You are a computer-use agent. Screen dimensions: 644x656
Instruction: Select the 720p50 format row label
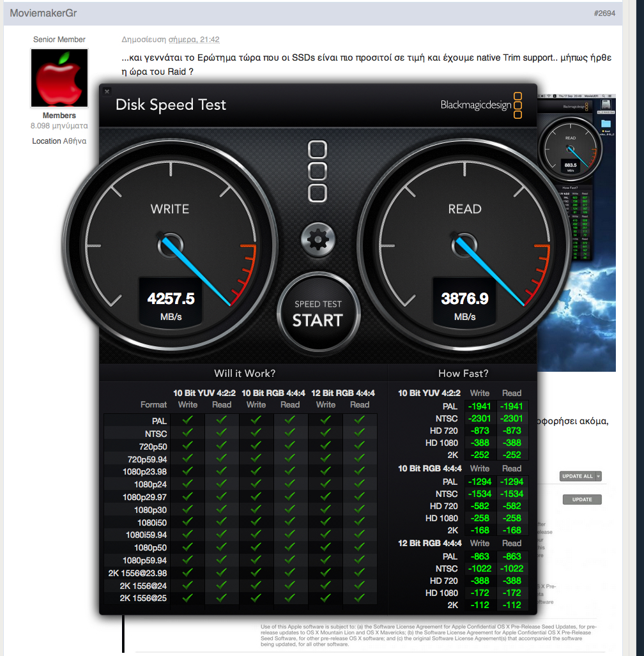point(153,446)
